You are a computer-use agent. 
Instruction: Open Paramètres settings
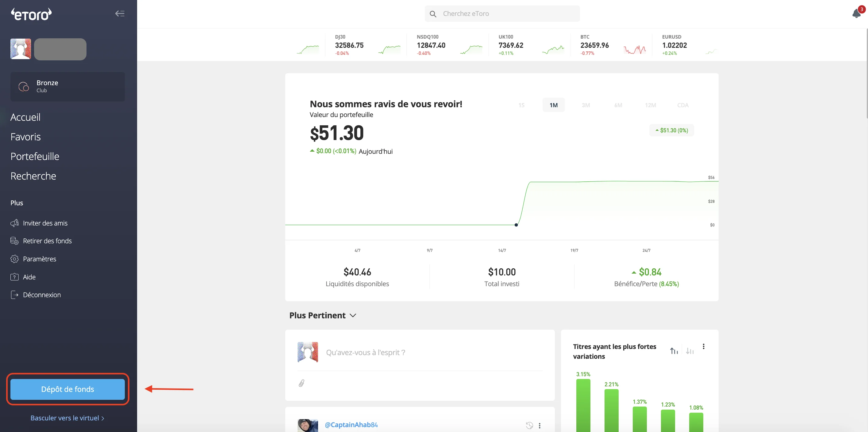point(40,259)
